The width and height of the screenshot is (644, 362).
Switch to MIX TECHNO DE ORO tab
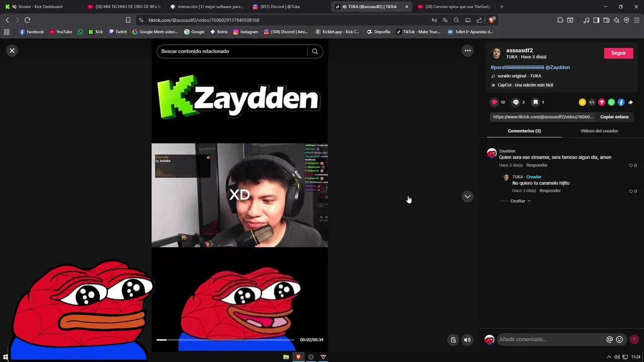coord(124,7)
